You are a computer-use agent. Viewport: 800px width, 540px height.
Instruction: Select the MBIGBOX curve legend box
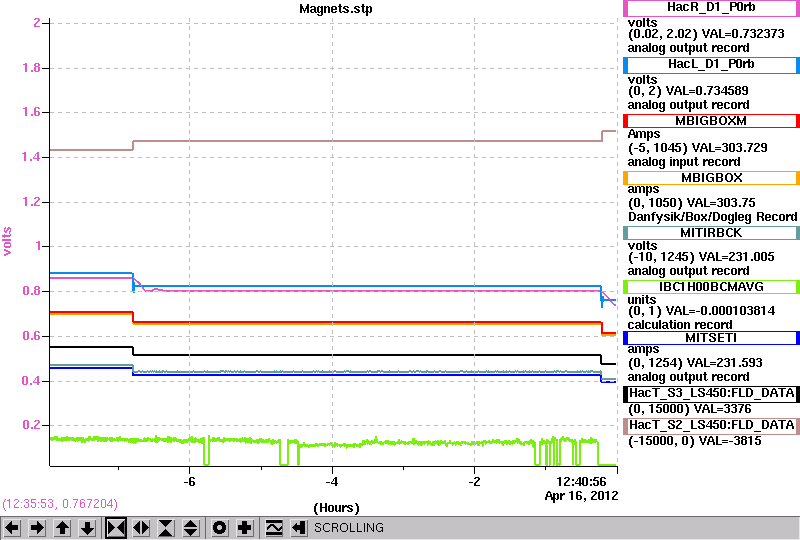tap(711, 178)
